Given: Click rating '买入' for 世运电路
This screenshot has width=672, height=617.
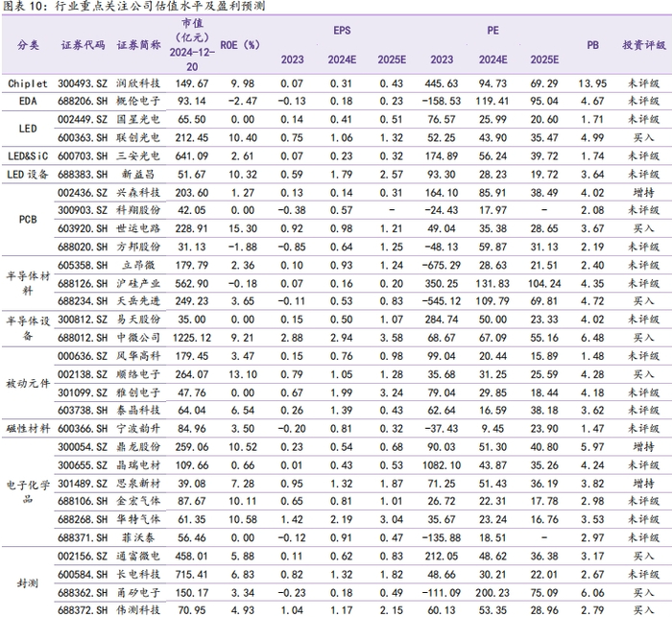Looking at the screenshot, I should pyautogui.click(x=644, y=228).
